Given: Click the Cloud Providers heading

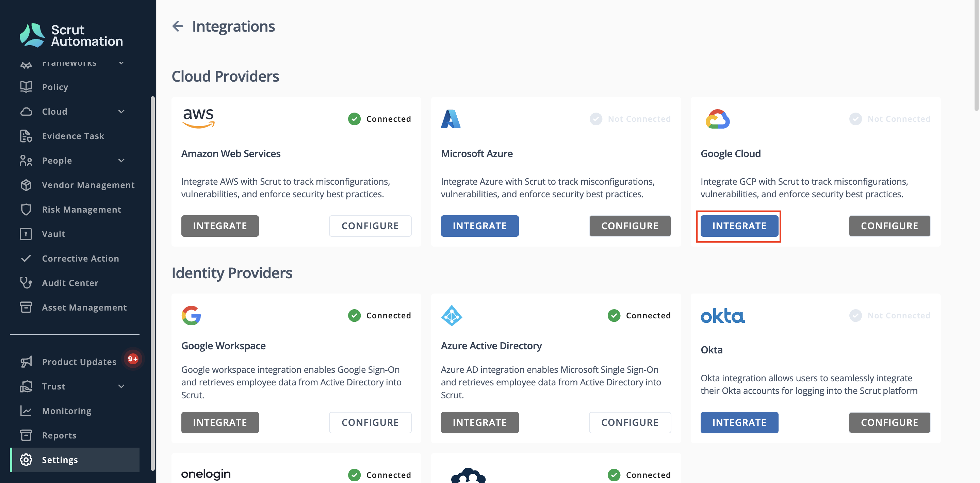Looking at the screenshot, I should [x=225, y=76].
